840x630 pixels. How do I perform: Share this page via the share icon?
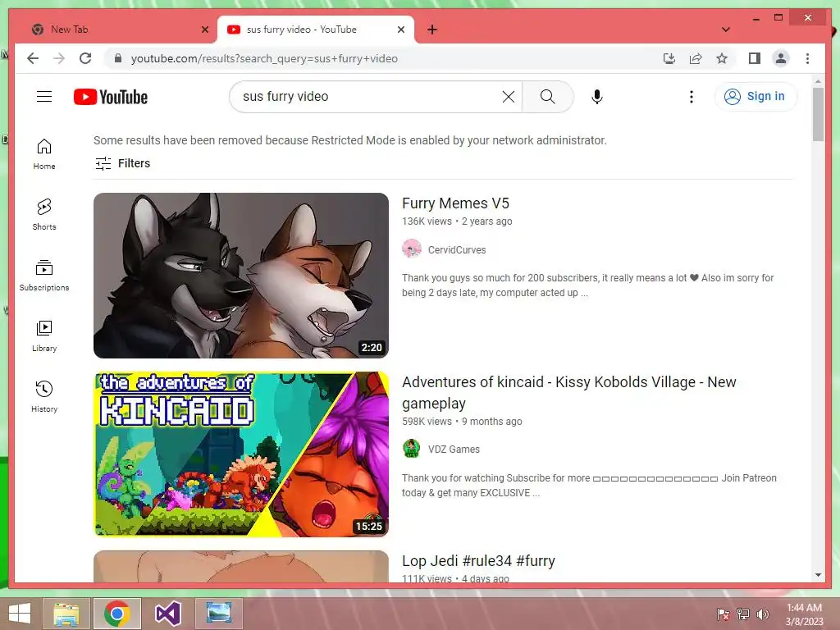pos(696,58)
